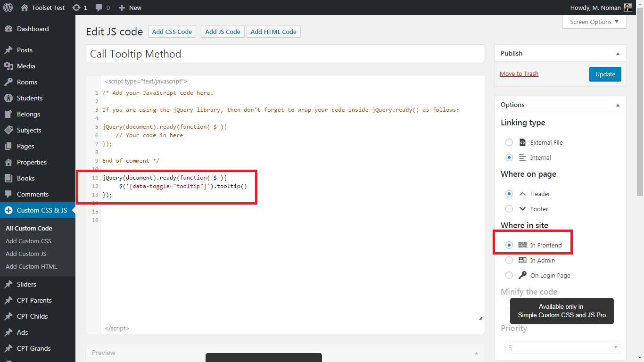Select Internal linking type
The height and width of the screenshot is (362, 644).
coord(509,157)
